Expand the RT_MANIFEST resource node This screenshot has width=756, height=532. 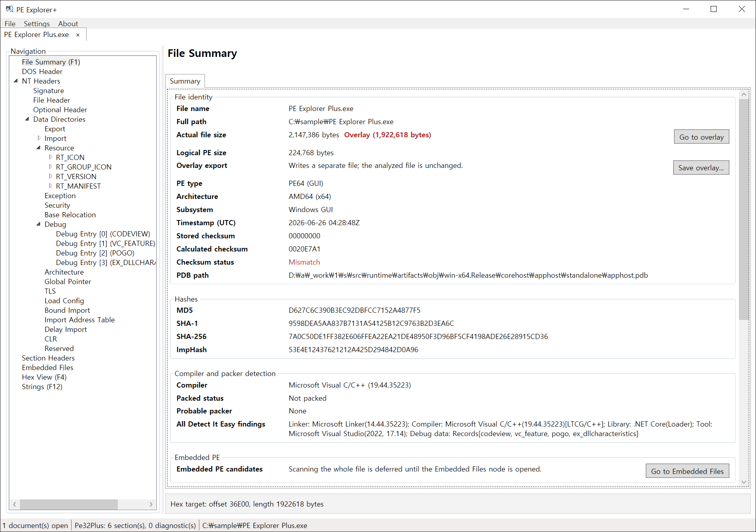51,186
